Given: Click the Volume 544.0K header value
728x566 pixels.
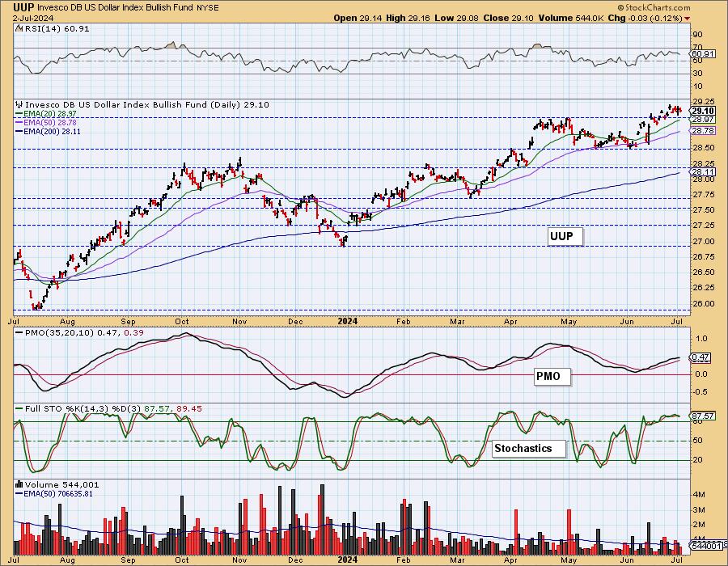Looking at the screenshot, I should (571, 18).
